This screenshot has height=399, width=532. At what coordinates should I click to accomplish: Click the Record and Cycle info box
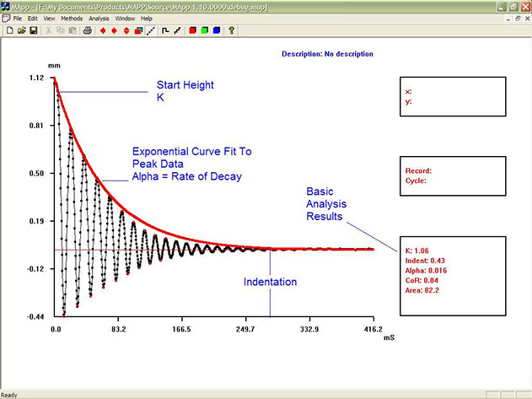point(453,175)
